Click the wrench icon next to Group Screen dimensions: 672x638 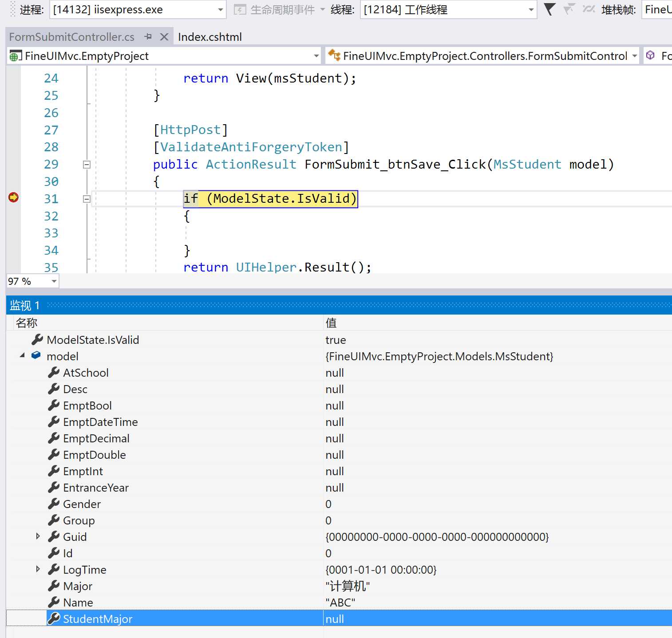pyautogui.click(x=54, y=520)
